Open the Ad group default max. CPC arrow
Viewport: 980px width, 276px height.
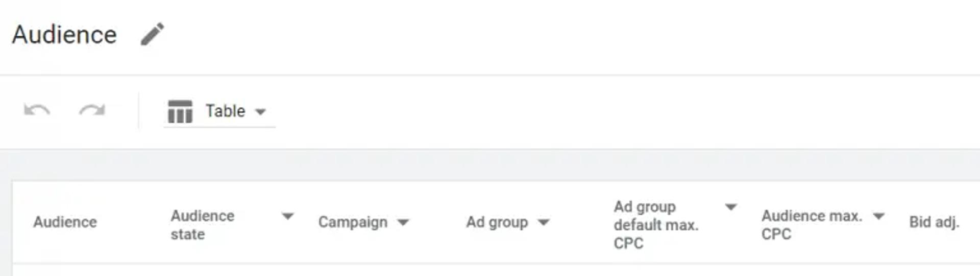pyautogui.click(x=731, y=207)
